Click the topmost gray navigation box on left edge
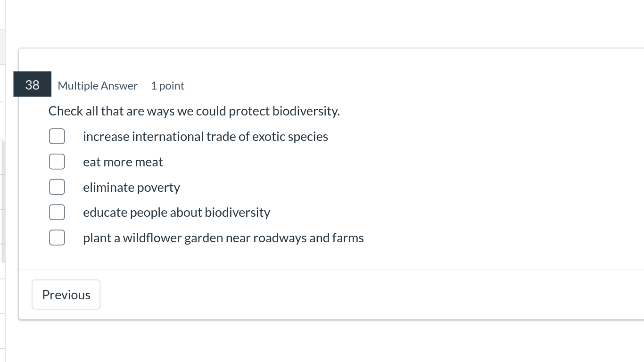 pyautogui.click(x=1, y=47)
